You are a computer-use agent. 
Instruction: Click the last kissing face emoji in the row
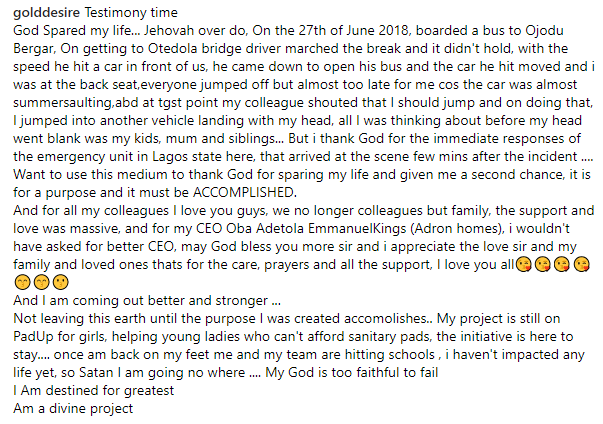click(x=581, y=264)
